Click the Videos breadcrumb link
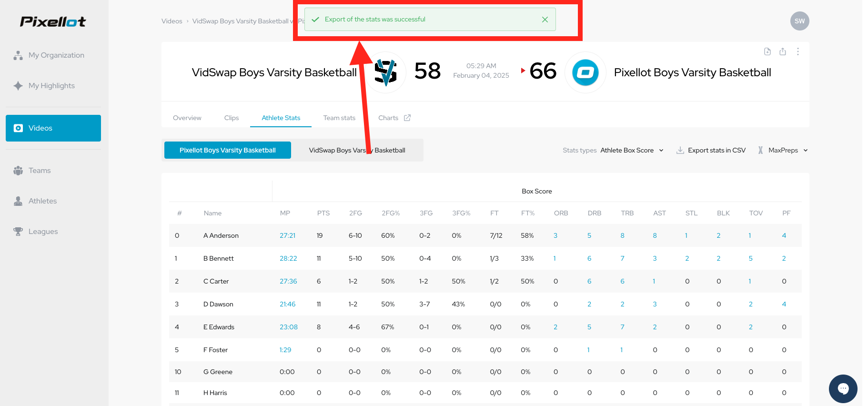 pyautogui.click(x=172, y=21)
